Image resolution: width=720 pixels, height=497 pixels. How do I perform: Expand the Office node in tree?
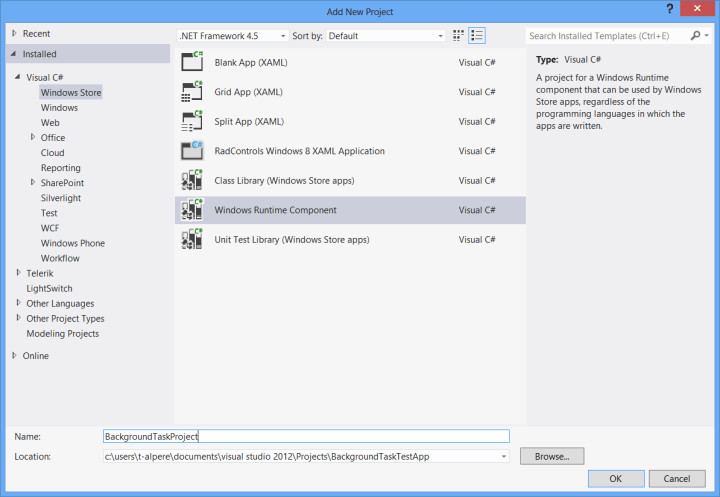[x=33, y=138]
